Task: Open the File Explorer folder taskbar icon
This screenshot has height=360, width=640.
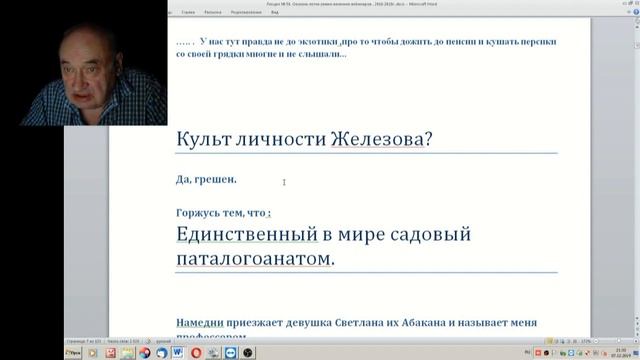Action: [x=127, y=353]
